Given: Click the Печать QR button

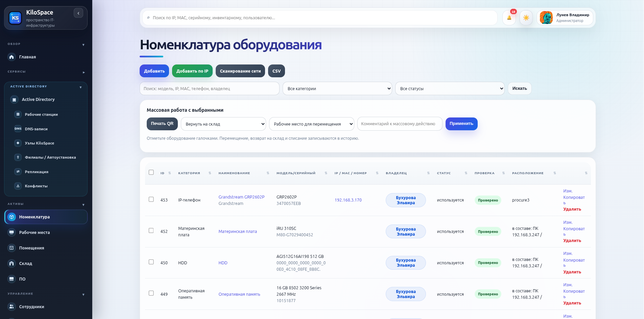Looking at the screenshot, I should click(162, 124).
